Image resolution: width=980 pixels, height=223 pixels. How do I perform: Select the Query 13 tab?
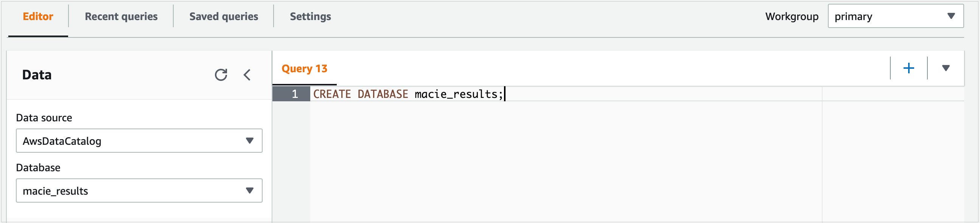[x=304, y=68]
